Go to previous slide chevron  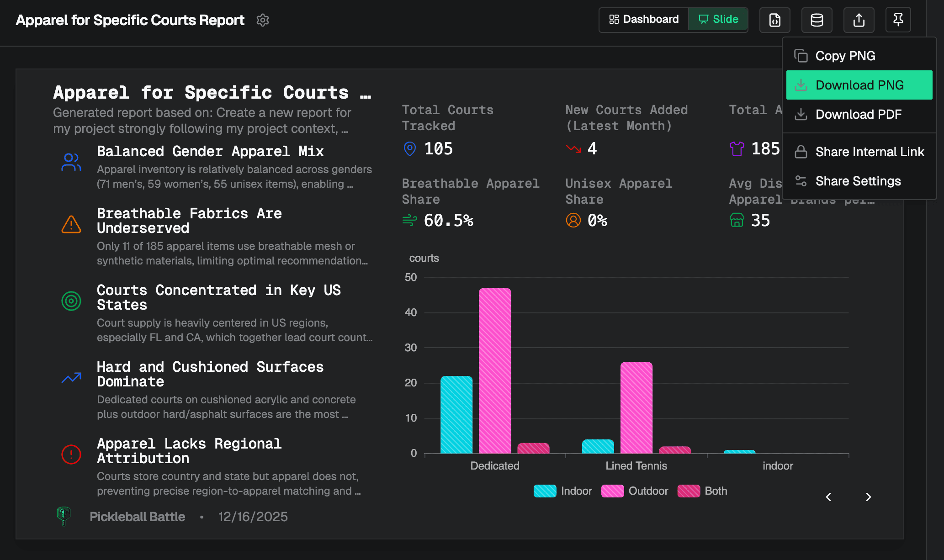tap(828, 497)
